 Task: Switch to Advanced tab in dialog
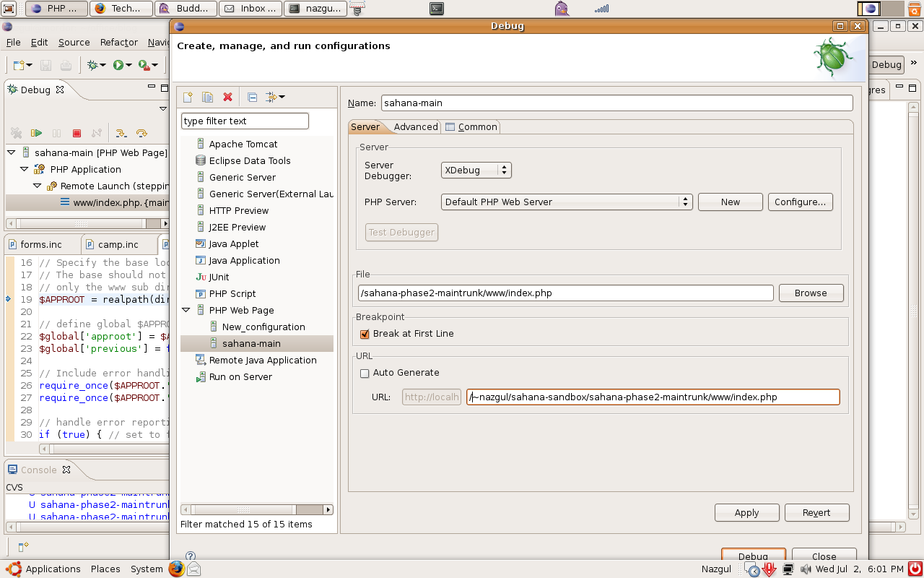pos(416,126)
